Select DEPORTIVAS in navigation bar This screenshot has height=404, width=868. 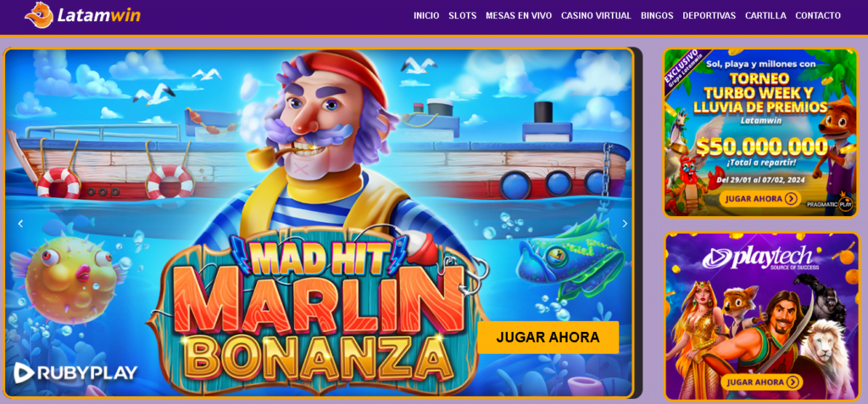709,15
